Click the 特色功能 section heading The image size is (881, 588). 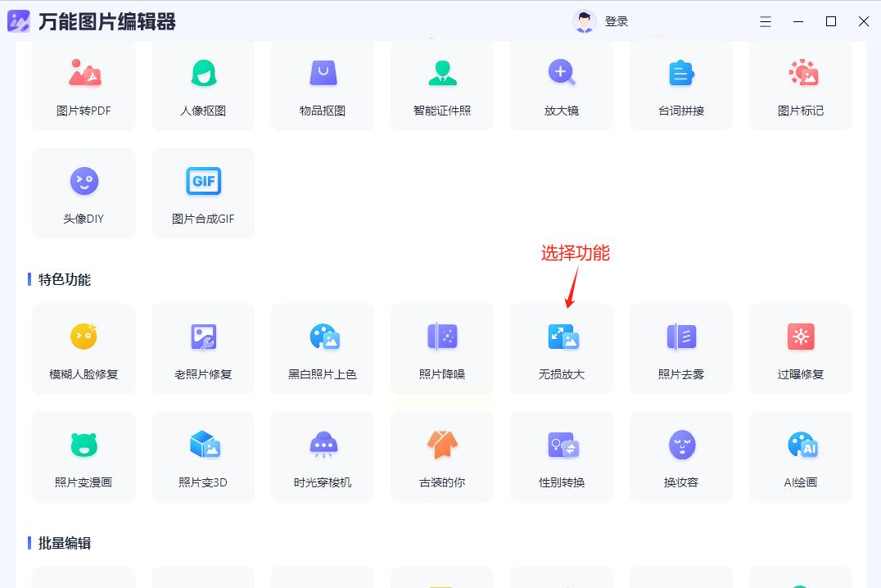coord(65,279)
